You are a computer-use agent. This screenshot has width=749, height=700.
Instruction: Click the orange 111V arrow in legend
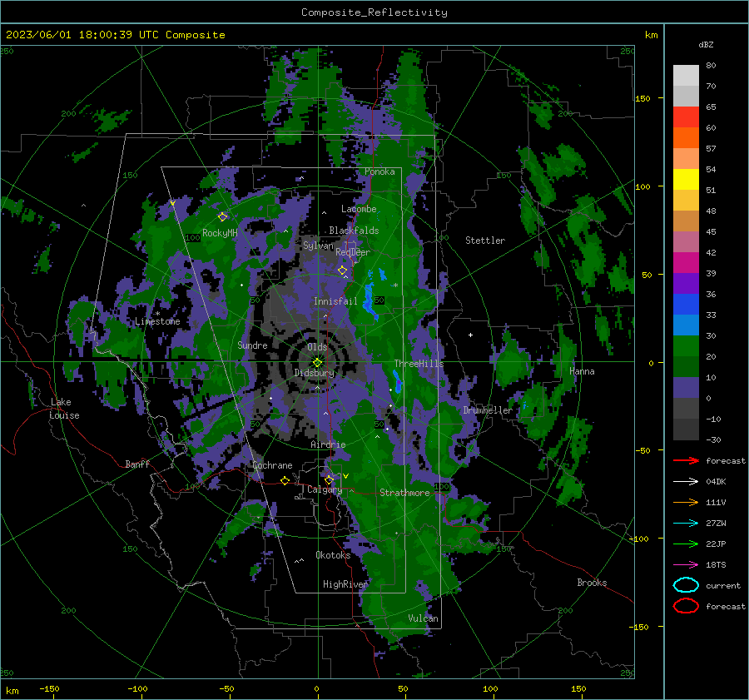coord(686,502)
